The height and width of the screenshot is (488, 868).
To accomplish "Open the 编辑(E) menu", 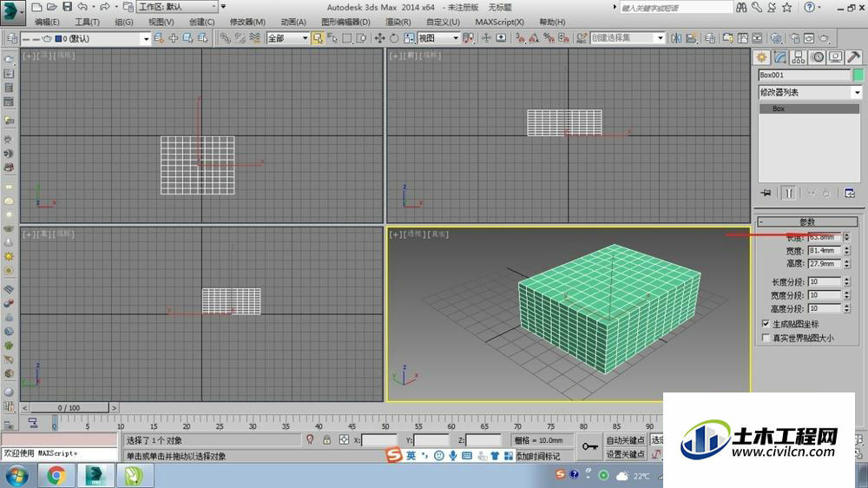I will coord(47,23).
